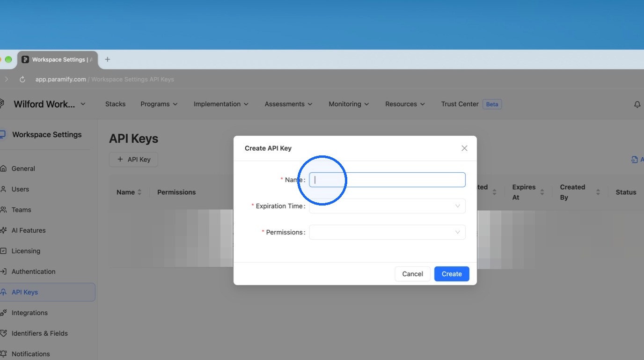The height and width of the screenshot is (360, 644).
Task: Expand the Monitoring menu
Action: (349, 104)
